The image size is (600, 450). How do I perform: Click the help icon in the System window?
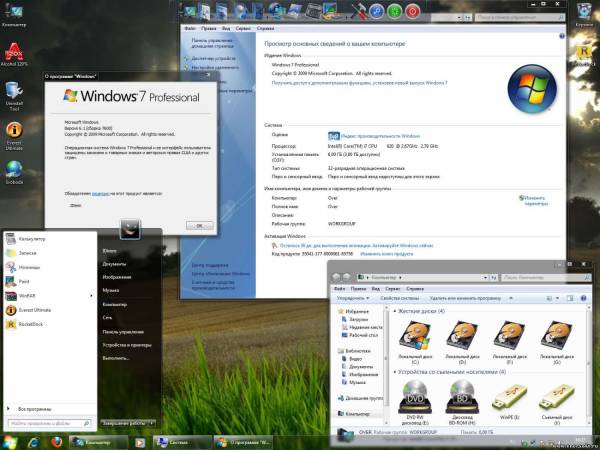tap(562, 36)
